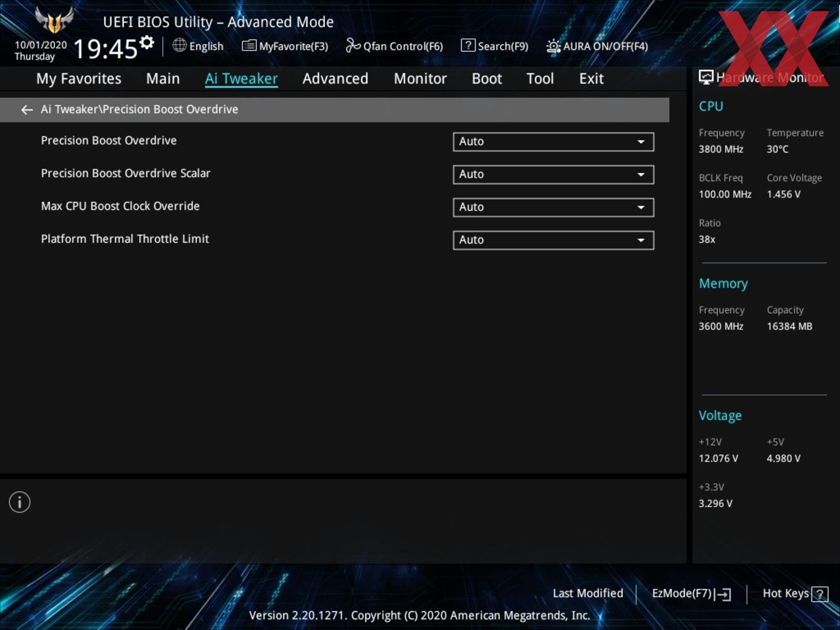Image resolution: width=840 pixels, height=630 pixels.
Task: Switch to EzMode(F7)
Action: coord(682,594)
